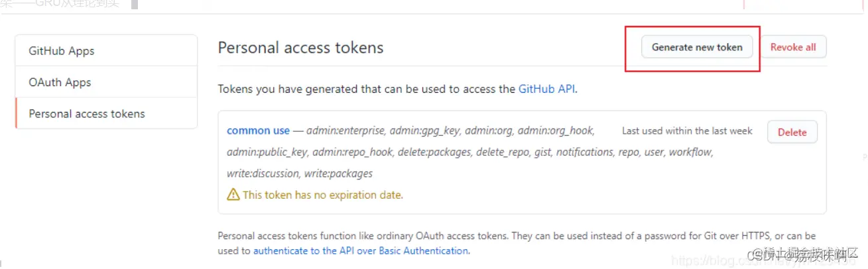Click the notifications scope text
The height and width of the screenshot is (269, 868).
585,152
